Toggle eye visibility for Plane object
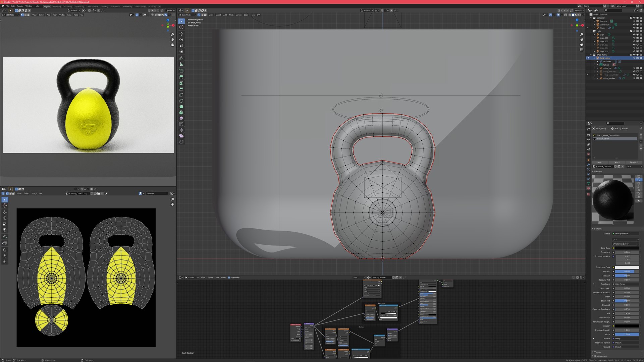The image size is (644, 362). pyautogui.click(x=634, y=28)
